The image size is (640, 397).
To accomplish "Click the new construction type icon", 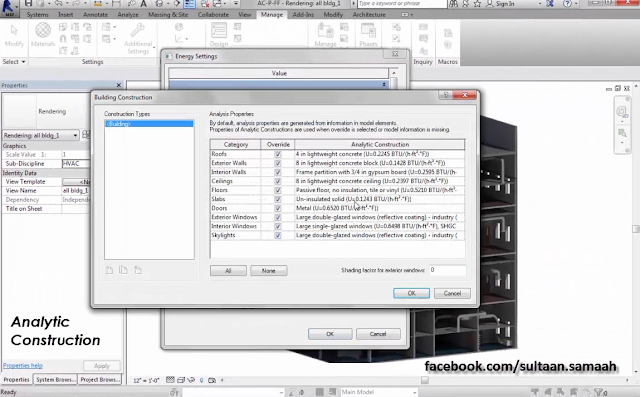I will (x=109, y=270).
